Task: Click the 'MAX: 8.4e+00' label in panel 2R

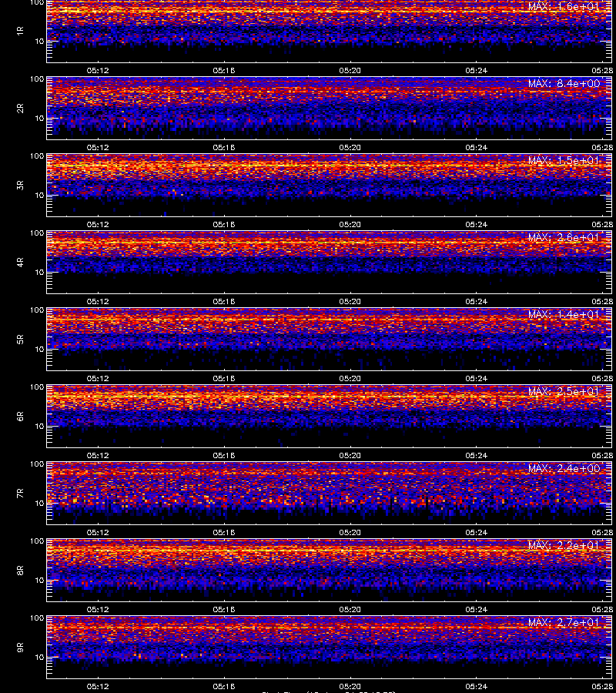Action: [x=564, y=83]
